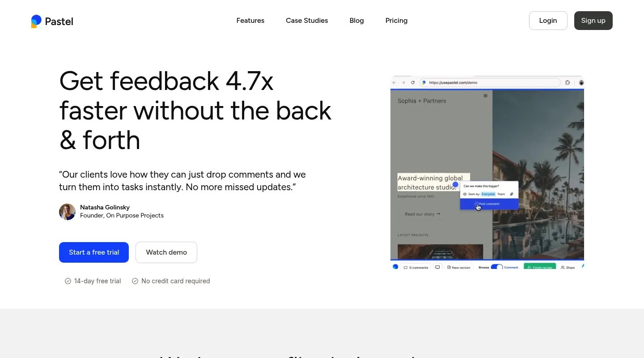This screenshot has height=358, width=644.
Task: Click the extensions puzzle icon in the demo
Action: click(x=568, y=83)
